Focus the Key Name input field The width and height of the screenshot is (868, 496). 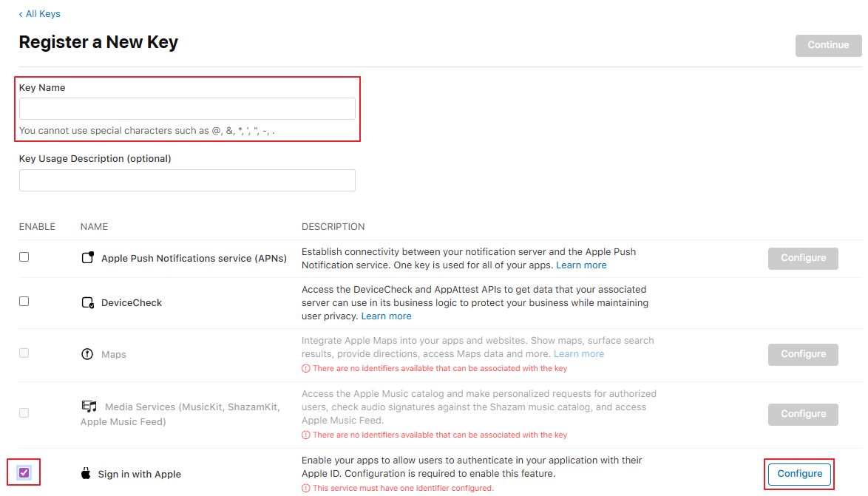[187, 109]
